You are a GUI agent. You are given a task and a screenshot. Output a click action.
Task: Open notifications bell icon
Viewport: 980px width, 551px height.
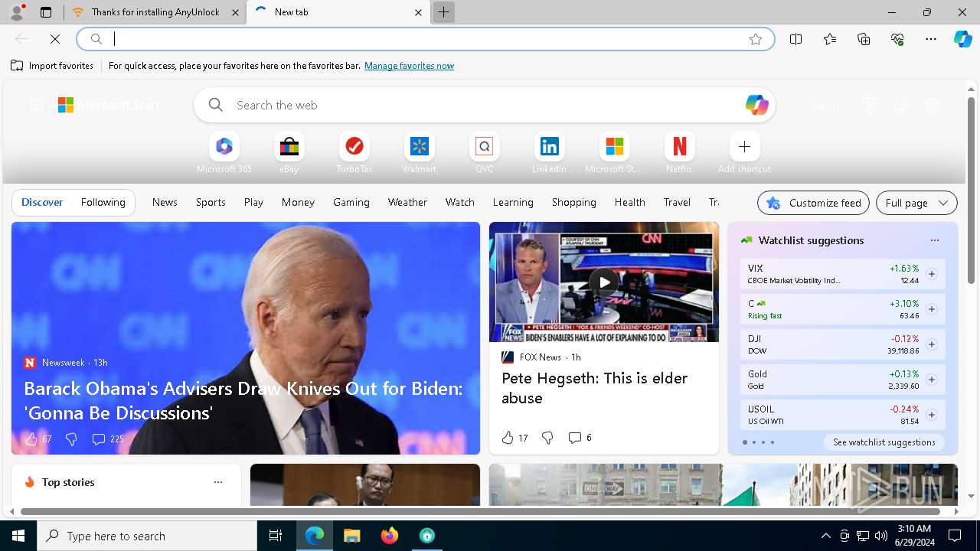point(900,106)
